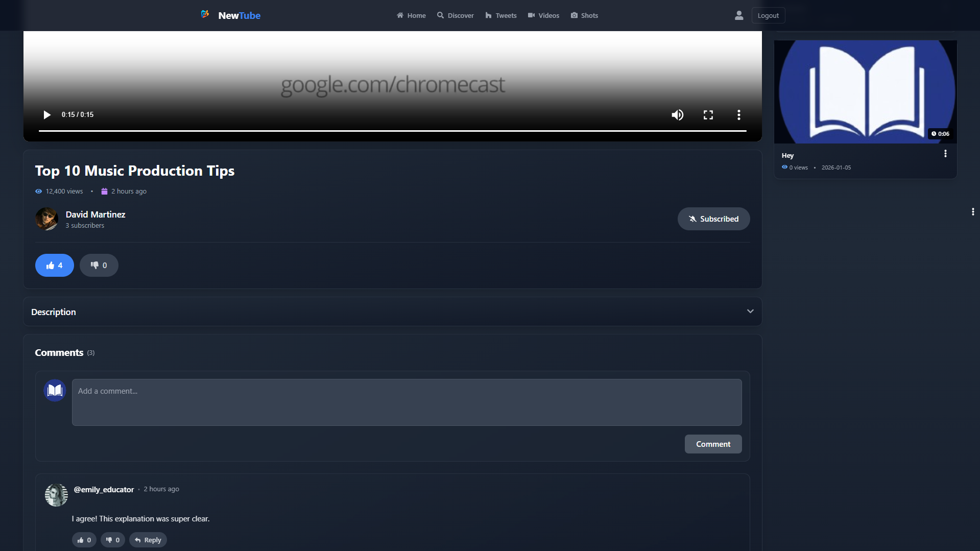Mute the video volume speaker icon
The image size is (980, 551).
click(677, 115)
